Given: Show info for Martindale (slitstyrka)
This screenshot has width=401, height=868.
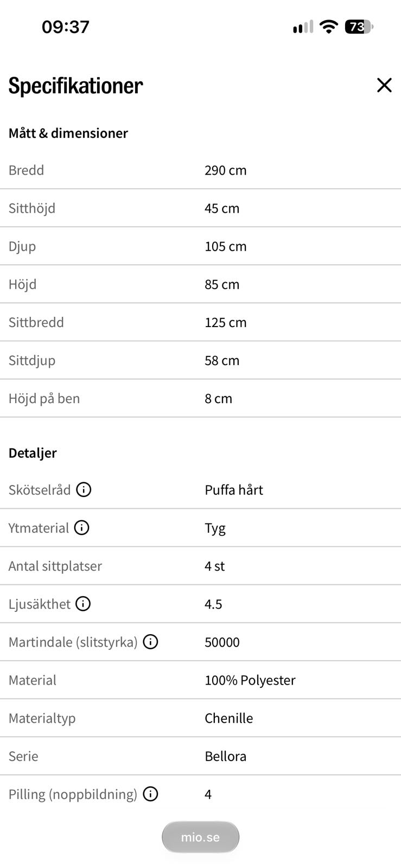Looking at the screenshot, I should coord(150,642).
